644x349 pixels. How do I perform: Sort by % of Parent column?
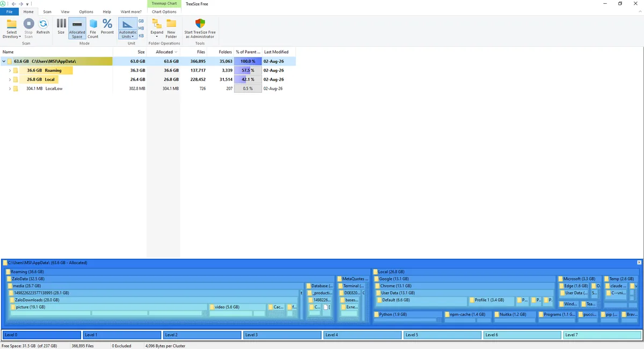[x=248, y=52]
